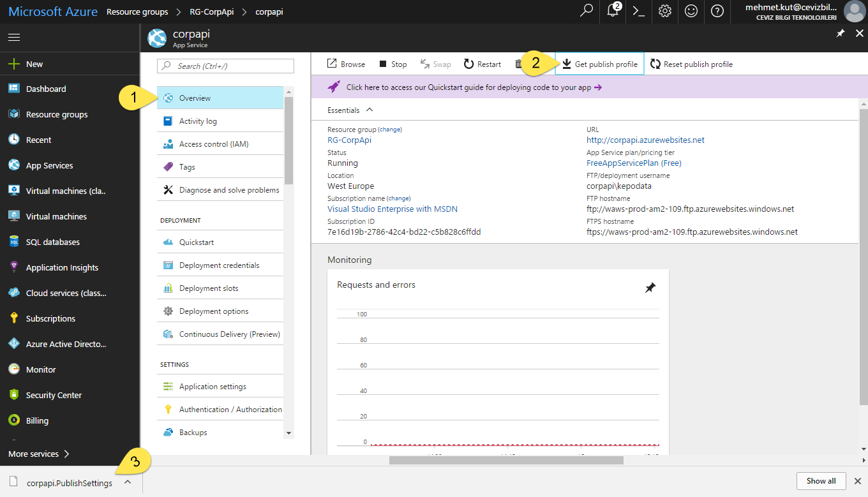868x497 pixels.
Task: Open Application settings
Action: (220, 387)
